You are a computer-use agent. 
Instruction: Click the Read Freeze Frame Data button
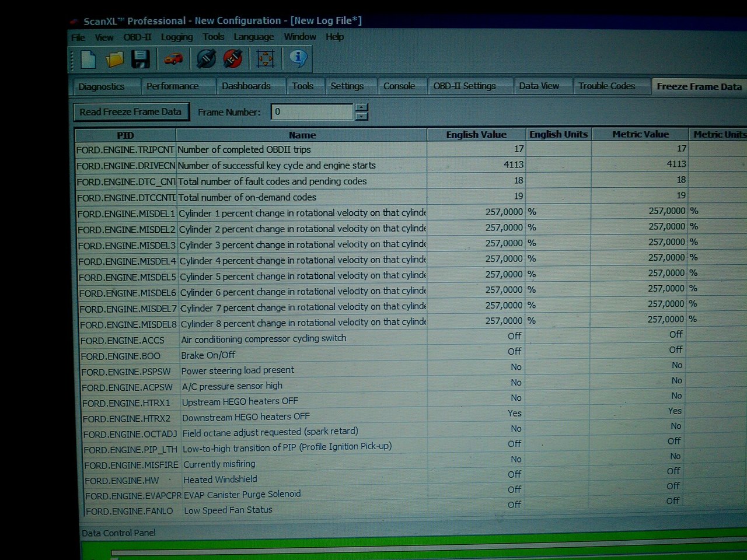coord(131,112)
